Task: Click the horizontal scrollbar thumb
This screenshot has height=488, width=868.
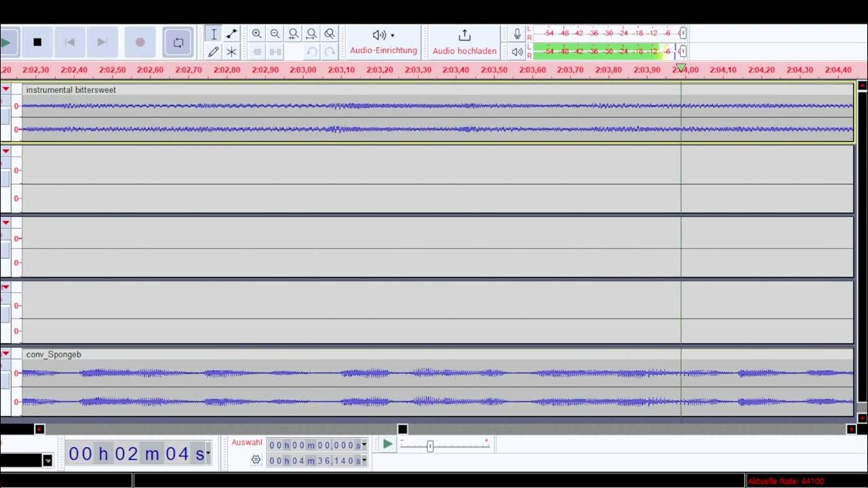Action: [x=402, y=429]
